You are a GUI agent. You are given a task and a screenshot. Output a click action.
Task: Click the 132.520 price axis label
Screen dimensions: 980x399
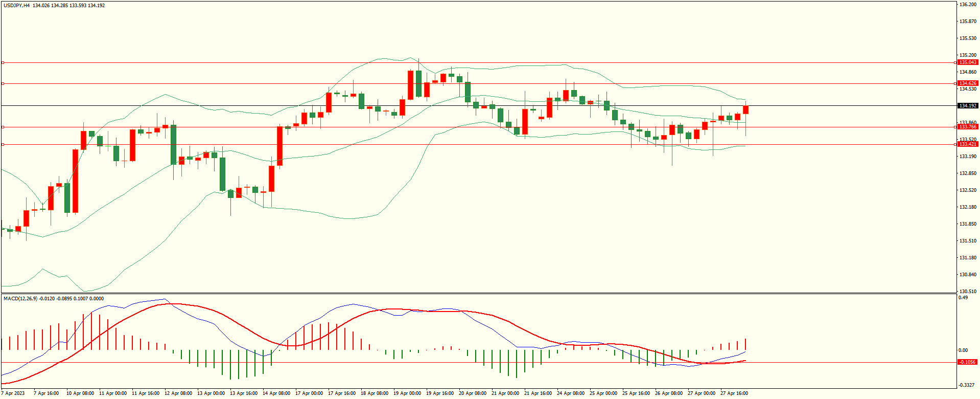968,190
